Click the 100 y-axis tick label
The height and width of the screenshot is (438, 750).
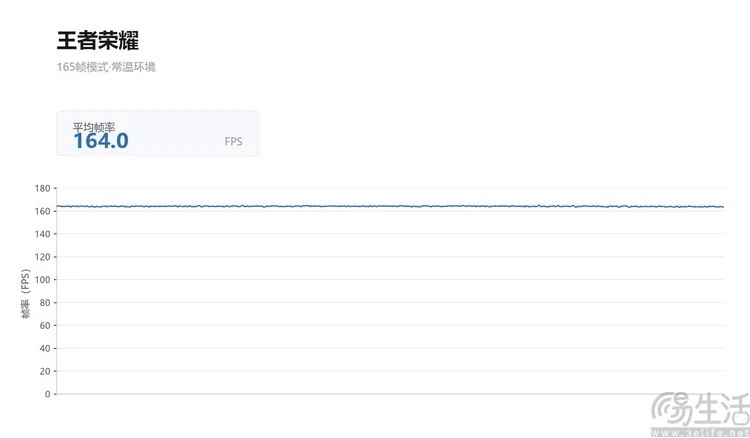42,280
